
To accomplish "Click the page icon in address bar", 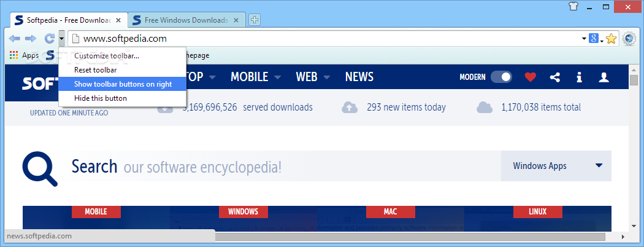I will [x=75, y=39].
